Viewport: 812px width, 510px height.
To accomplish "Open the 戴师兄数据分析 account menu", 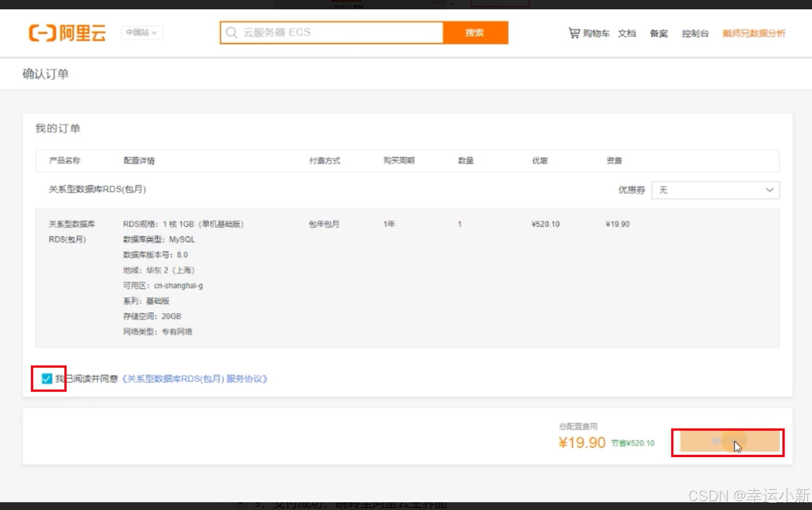I will 754,33.
